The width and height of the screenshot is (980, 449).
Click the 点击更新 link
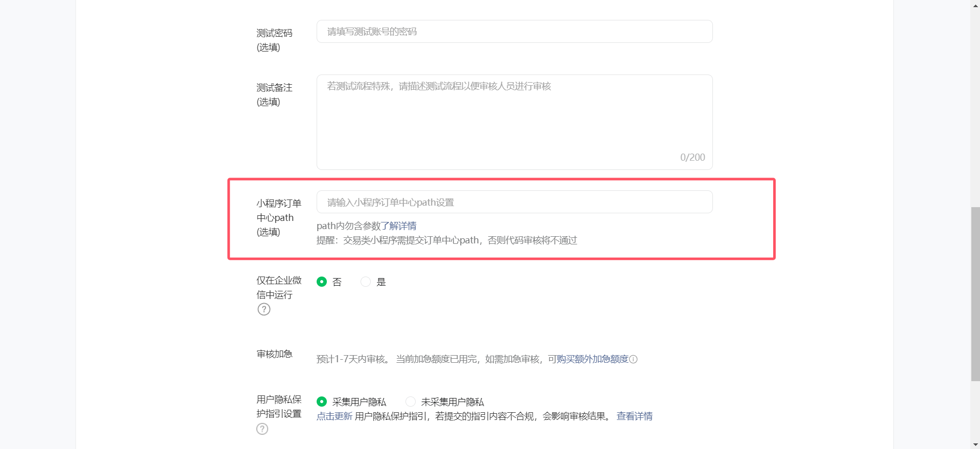334,416
